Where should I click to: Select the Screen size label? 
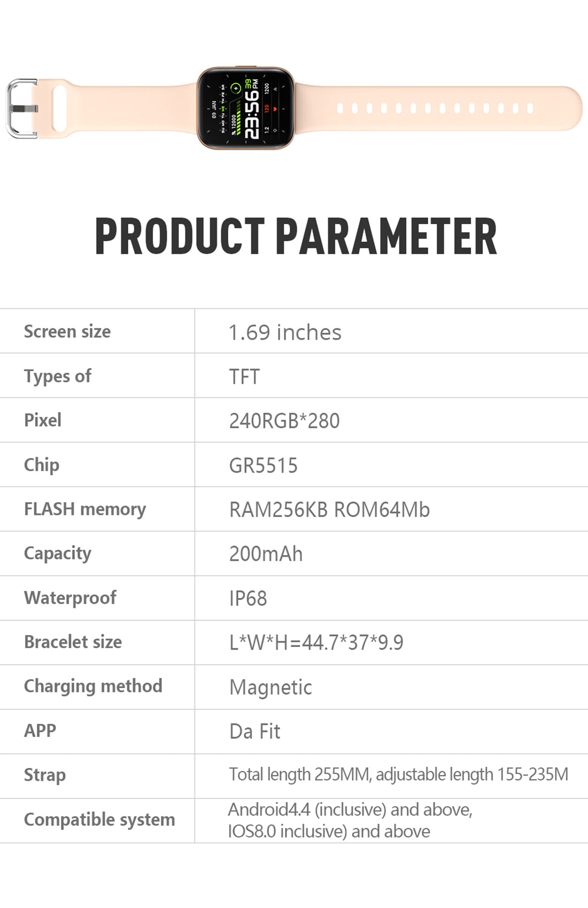67,332
